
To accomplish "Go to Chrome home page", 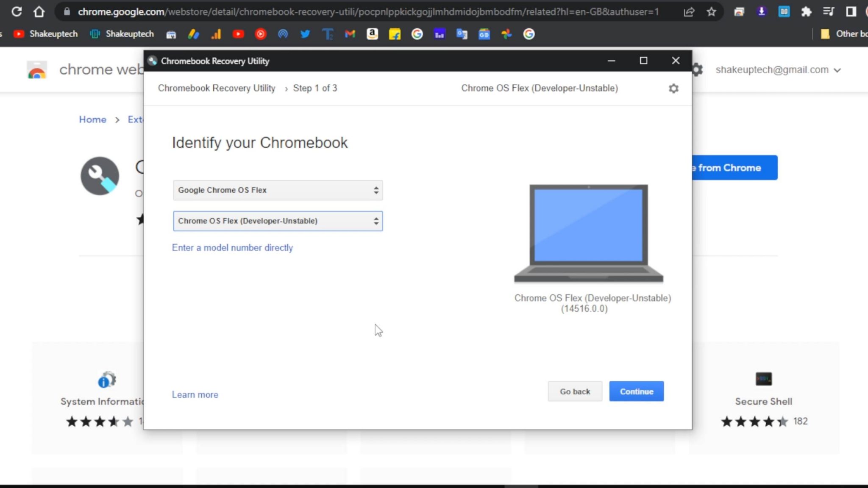I will pyautogui.click(x=39, y=11).
